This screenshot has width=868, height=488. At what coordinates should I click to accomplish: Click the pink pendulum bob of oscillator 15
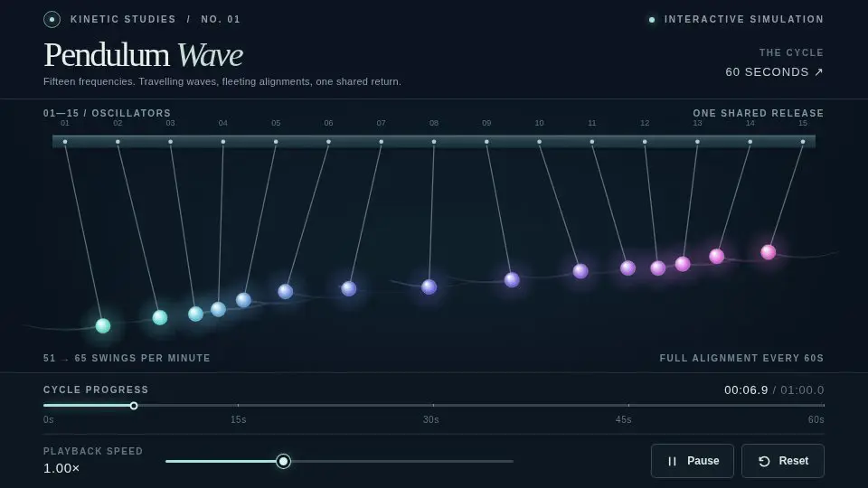[768, 252]
